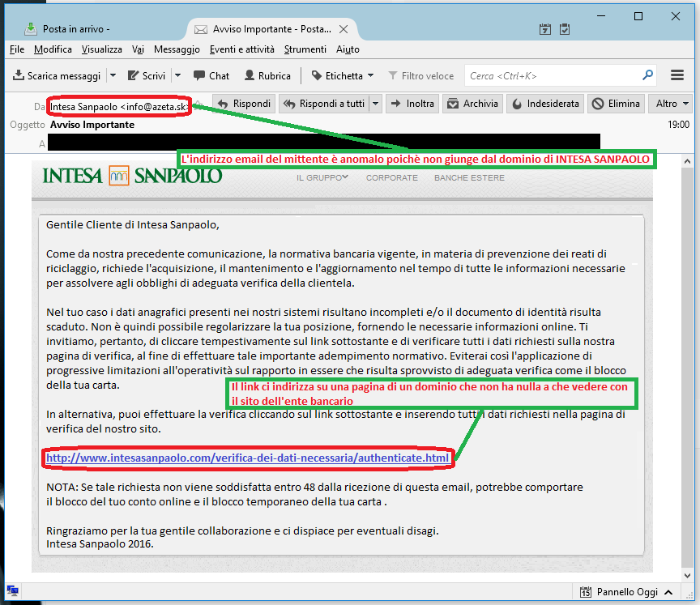The height and width of the screenshot is (605, 700).
Task: Click IL GRUPPO in email header
Action: [322, 177]
